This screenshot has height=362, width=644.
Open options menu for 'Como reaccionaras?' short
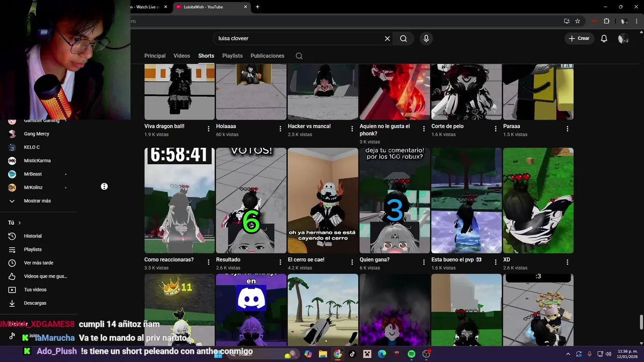pyautogui.click(x=209, y=262)
